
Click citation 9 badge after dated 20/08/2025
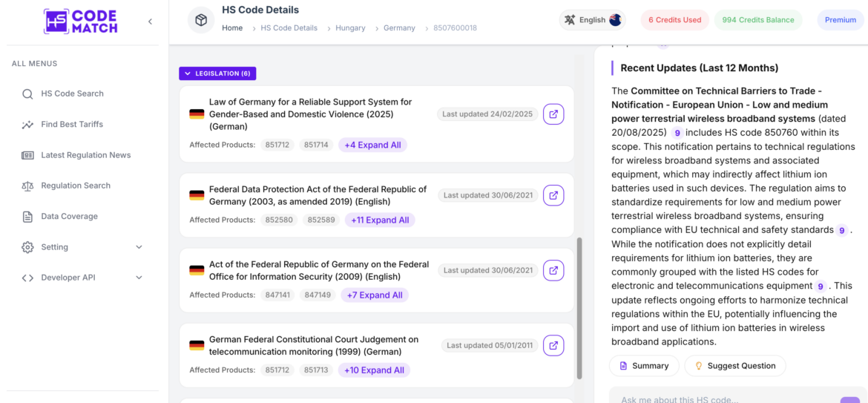point(677,133)
